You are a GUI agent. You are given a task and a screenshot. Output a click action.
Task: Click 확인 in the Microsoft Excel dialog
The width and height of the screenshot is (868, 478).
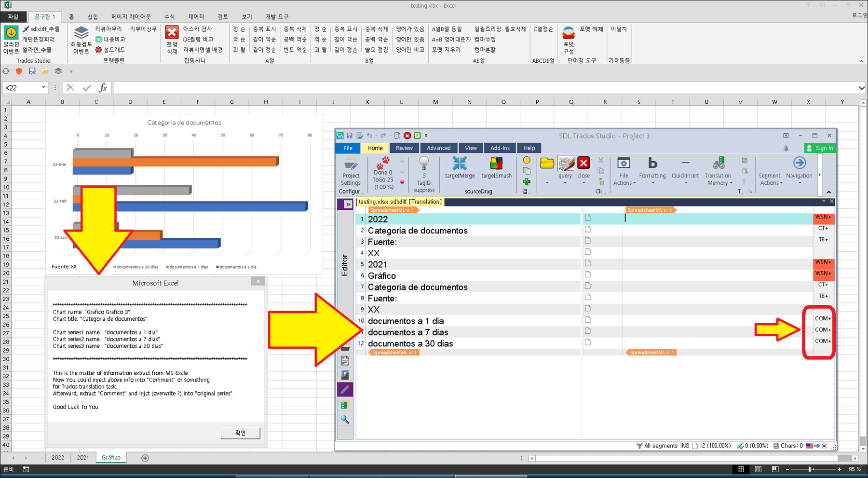tap(240, 433)
